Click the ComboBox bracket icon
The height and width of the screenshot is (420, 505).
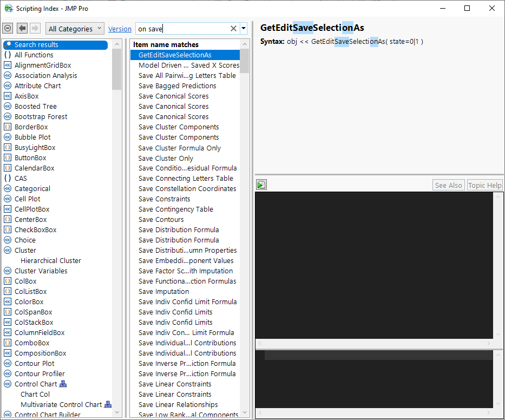pyautogui.click(x=8, y=343)
